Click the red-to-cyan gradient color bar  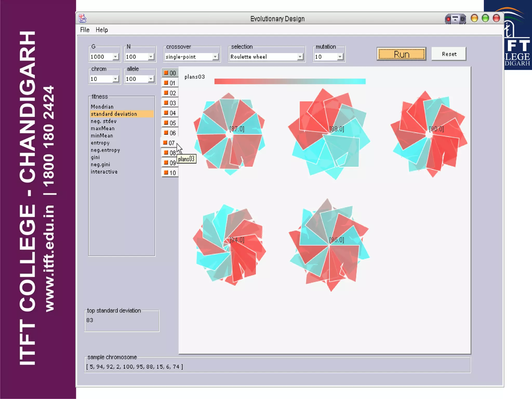pyautogui.click(x=290, y=81)
